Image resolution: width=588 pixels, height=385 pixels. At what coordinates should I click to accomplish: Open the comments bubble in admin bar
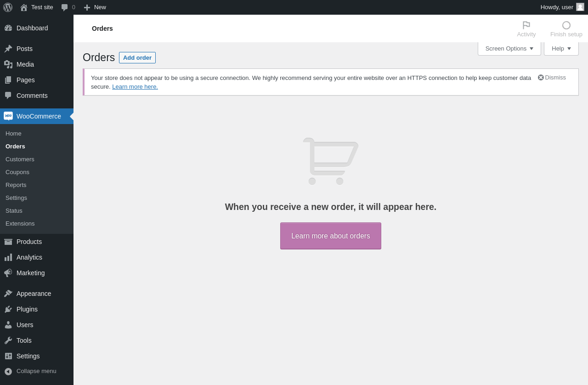pos(65,7)
